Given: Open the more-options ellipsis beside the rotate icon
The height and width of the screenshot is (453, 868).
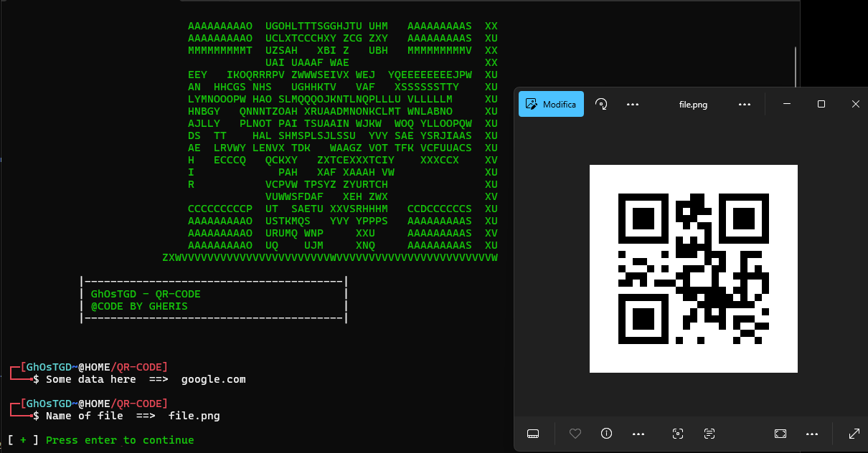Looking at the screenshot, I should click(632, 104).
